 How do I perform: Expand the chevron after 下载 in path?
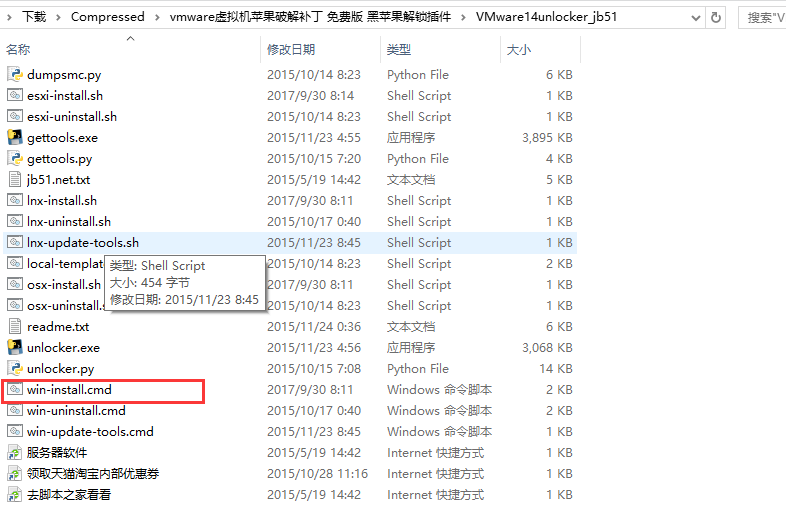58,18
